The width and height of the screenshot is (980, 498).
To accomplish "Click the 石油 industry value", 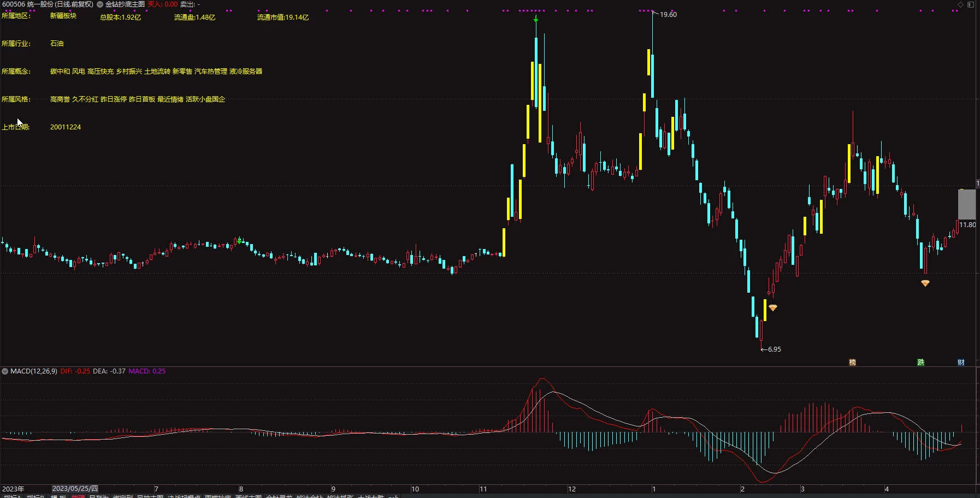I will [x=57, y=44].
